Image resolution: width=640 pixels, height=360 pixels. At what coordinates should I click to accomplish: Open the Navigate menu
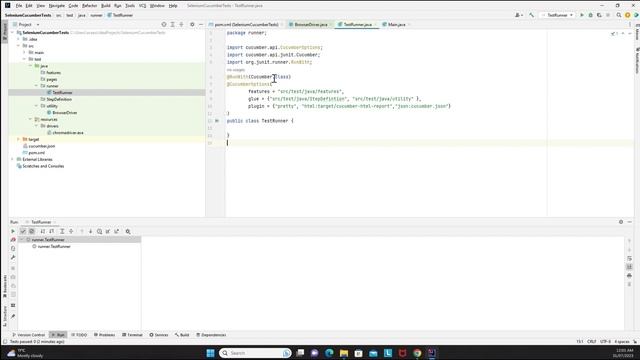click(56, 6)
